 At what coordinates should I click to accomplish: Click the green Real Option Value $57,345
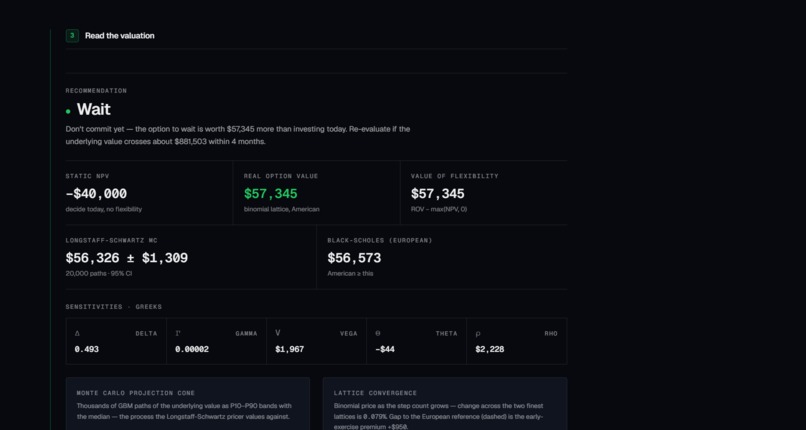pos(270,194)
